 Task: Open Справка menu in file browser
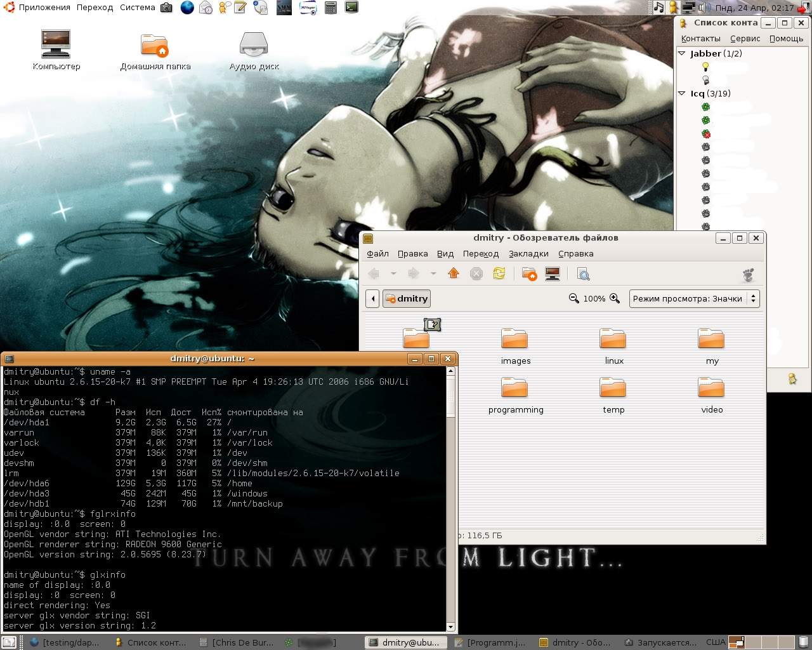[x=575, y=253]
